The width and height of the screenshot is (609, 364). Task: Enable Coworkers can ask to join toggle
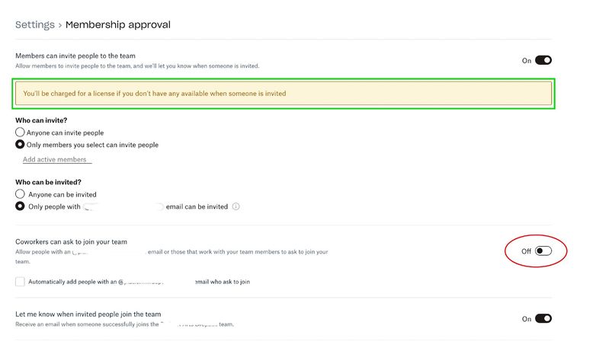point(543,251)
